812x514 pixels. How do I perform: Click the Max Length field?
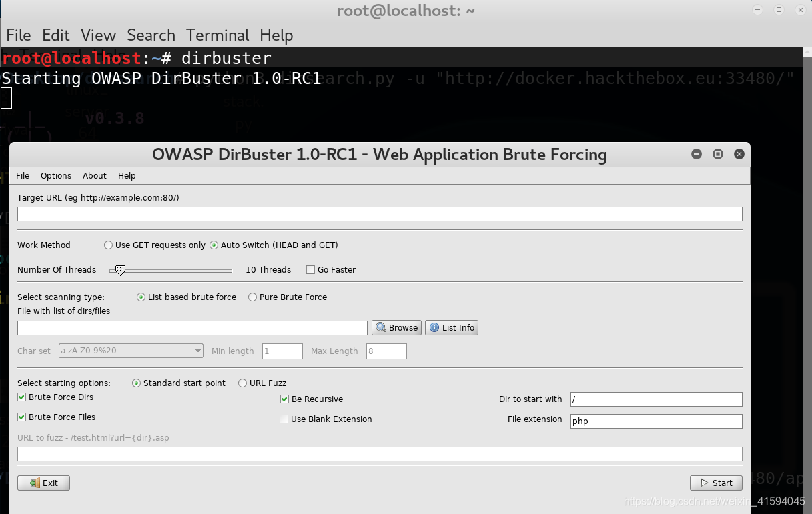386,351
